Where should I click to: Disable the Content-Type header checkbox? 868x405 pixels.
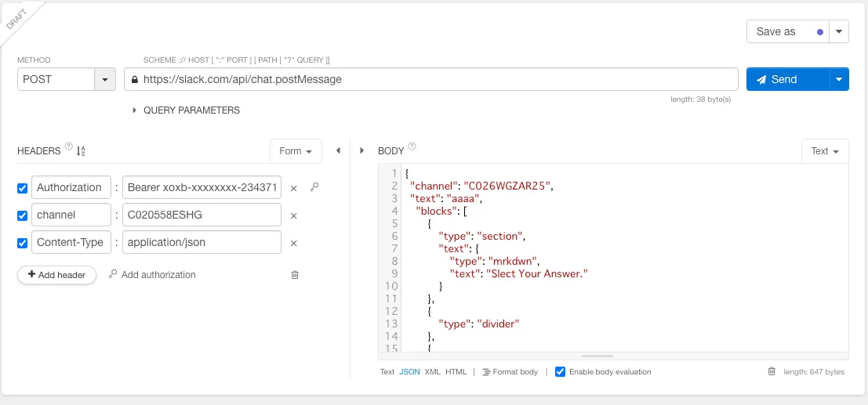(x=23, y=243)
